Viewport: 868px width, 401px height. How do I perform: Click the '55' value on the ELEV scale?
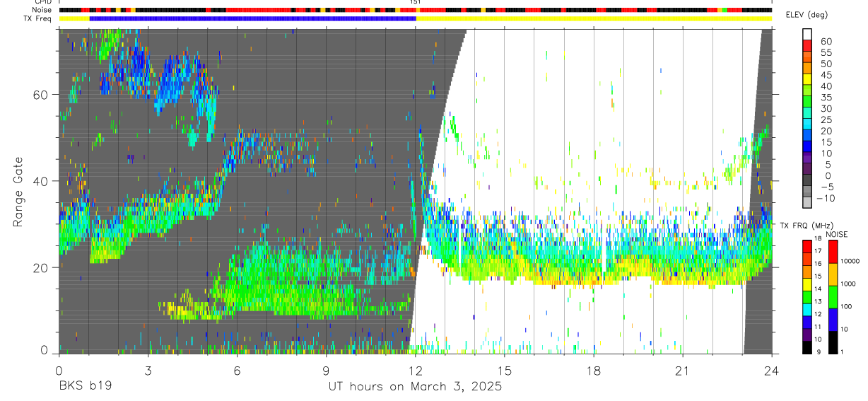coord(826,53)
